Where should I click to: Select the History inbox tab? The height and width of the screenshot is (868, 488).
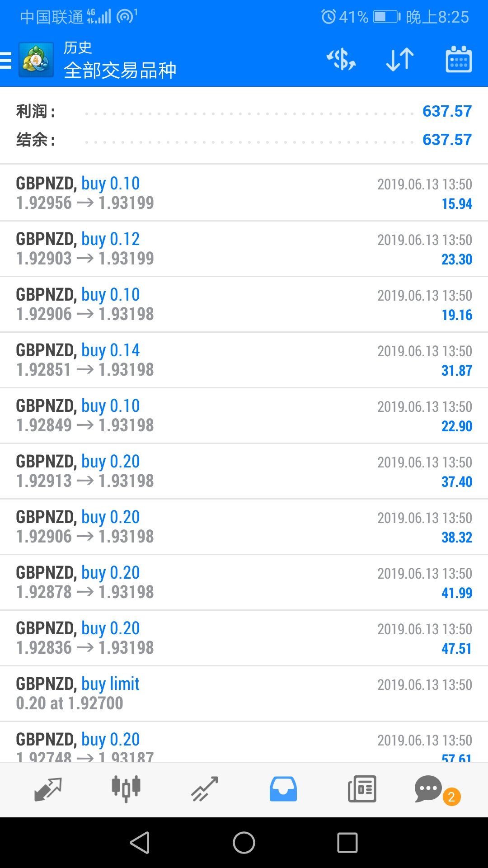click(x=283, y=789)
